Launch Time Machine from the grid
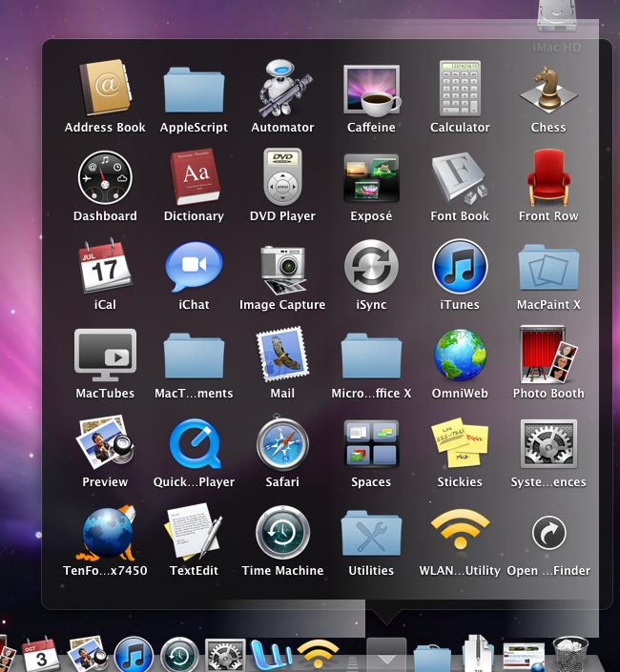620x672 pixels. coord(283,533)
